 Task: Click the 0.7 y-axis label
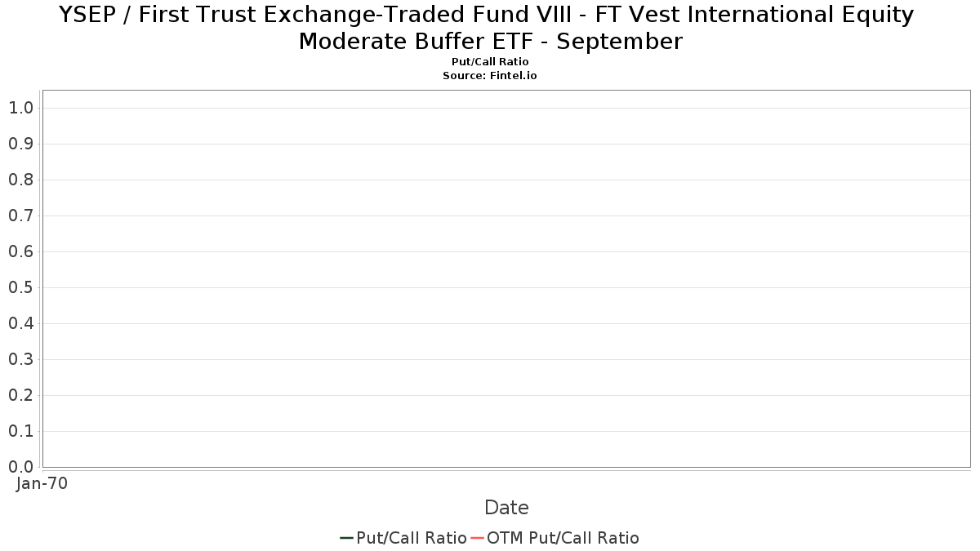click(20, 216)
